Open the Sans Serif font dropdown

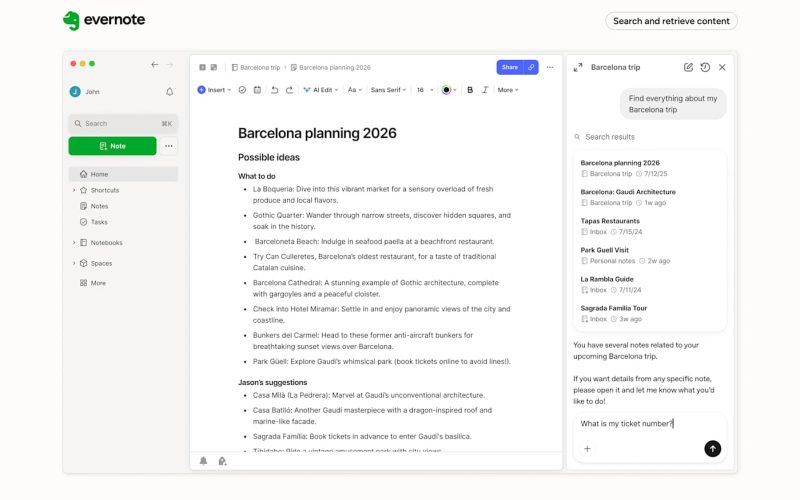tap(388, 90)
